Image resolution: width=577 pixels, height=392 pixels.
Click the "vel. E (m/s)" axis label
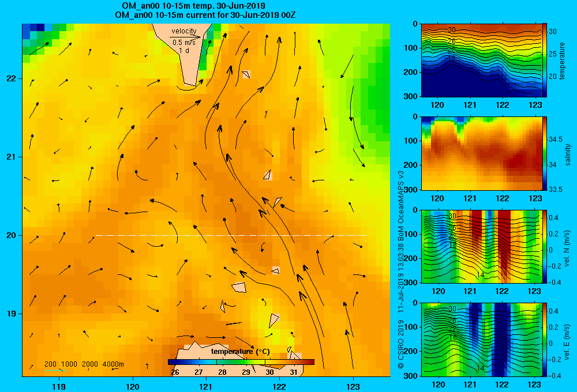pyautogui.click(x=567, y=342)
